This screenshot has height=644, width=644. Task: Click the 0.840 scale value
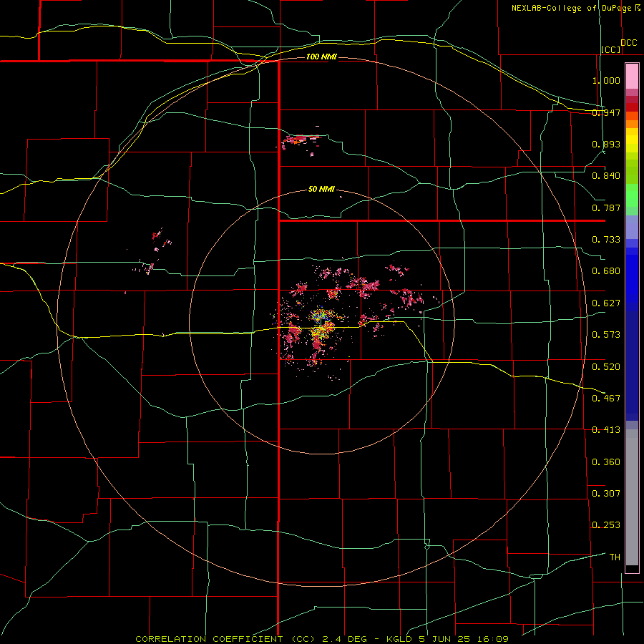[606, 176]
